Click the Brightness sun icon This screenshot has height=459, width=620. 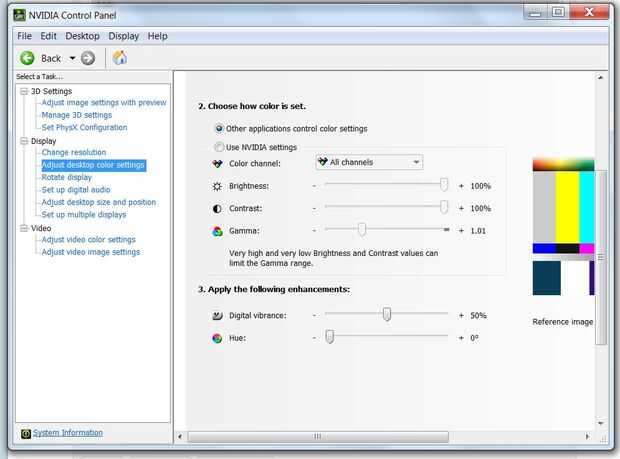(217, 186)
